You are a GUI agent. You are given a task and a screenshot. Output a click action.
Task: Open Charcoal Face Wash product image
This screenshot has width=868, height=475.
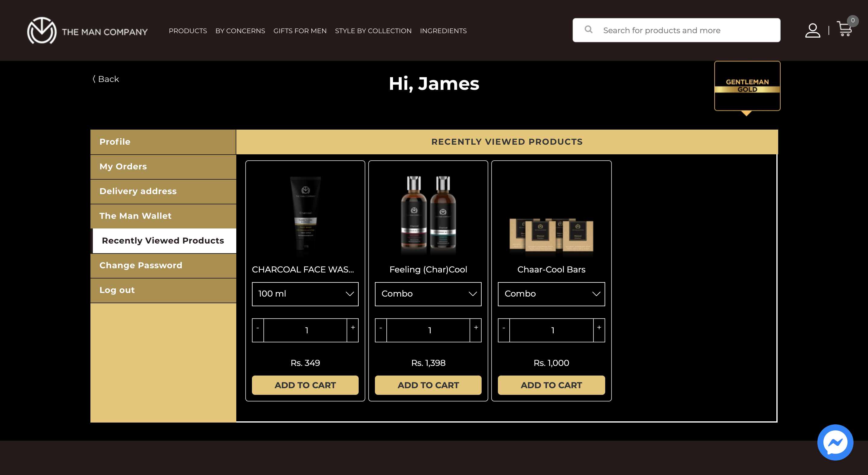[305, 215]
